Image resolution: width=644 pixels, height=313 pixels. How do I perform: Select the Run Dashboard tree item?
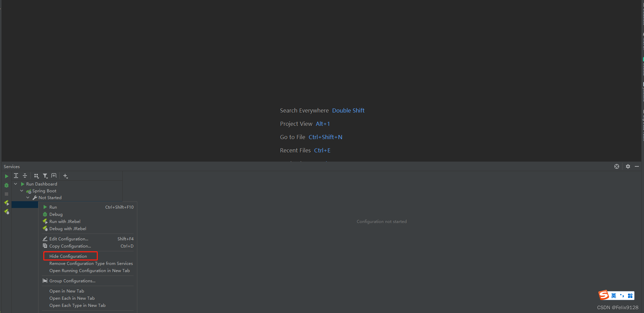coord(42,184)
